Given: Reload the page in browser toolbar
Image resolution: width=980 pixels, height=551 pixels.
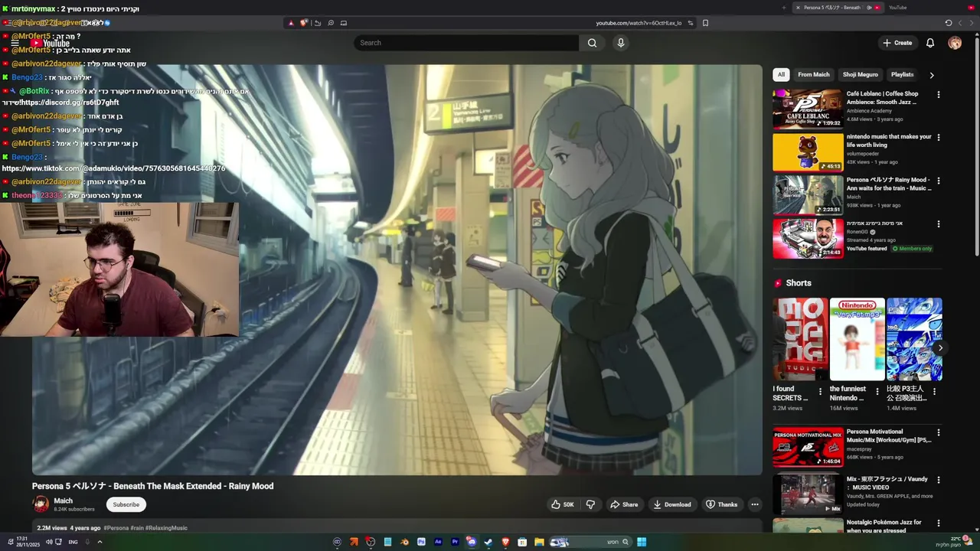Looking at the screenshot, I should tap(948, 23).
